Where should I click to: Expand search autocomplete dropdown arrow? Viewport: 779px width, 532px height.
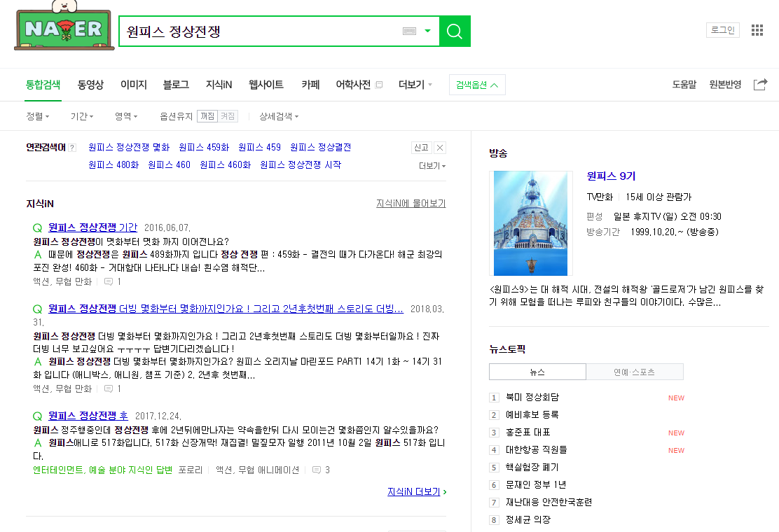click(428, 31)
